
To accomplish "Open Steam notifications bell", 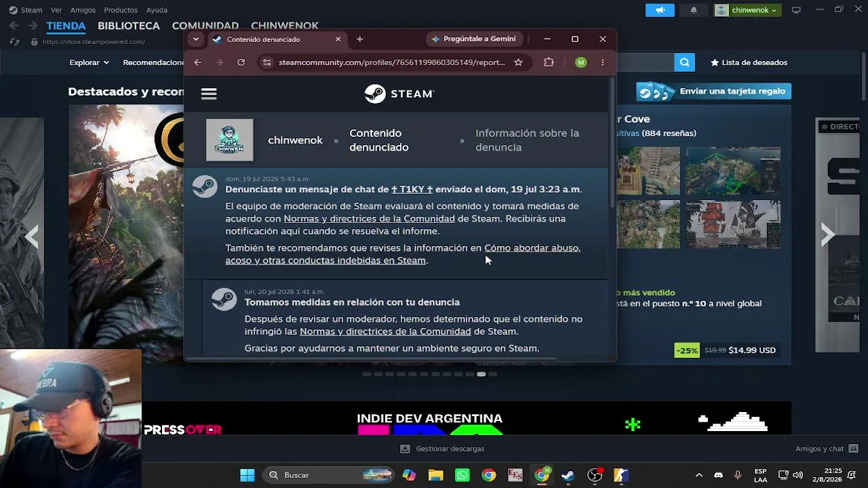I will (x=694, y=10).
